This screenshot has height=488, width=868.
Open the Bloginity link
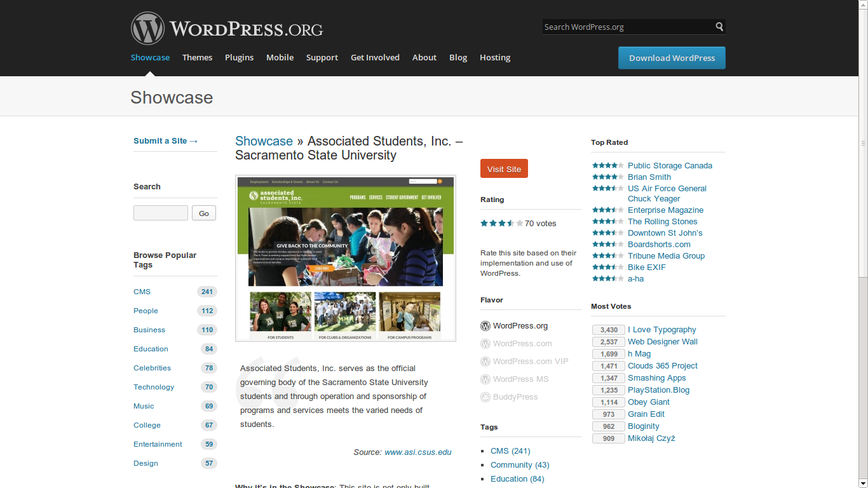[x=644, y=426]
